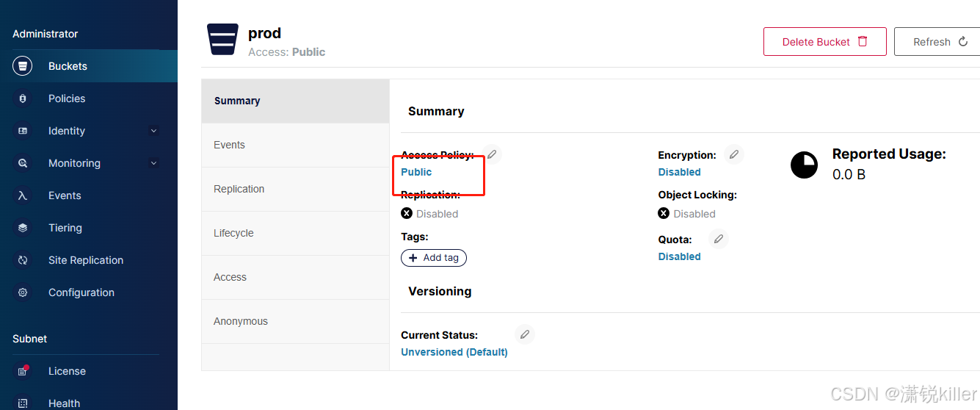Edit Versioning status pencil icon
The height and width of the screenshot is (410, 980).
525,334
